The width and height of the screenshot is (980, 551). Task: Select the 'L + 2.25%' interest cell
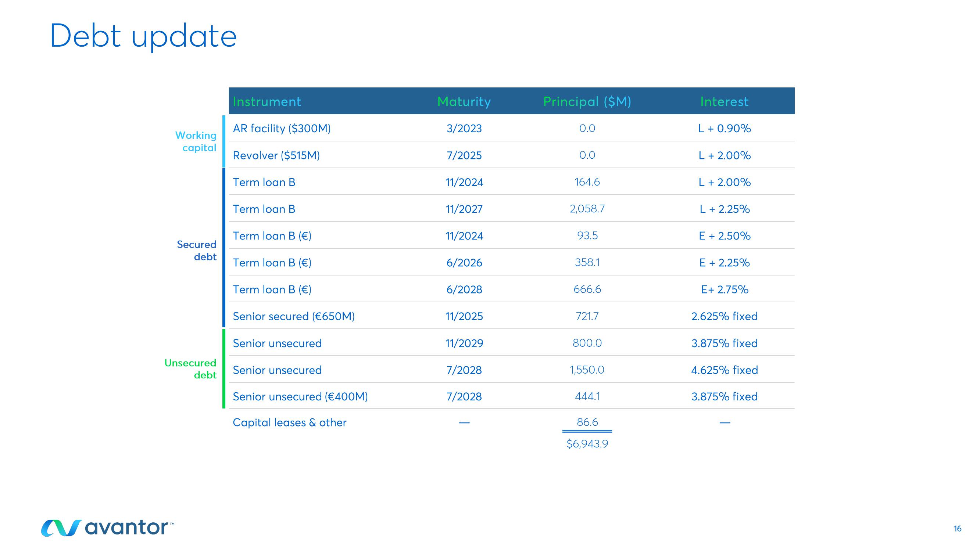click(x=725, y=209)
